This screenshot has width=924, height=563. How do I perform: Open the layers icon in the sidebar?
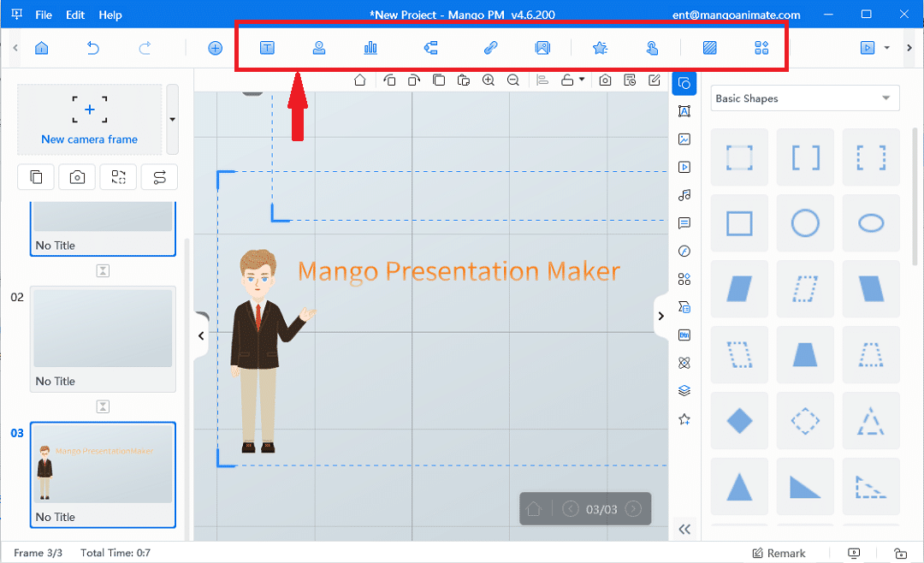684,391
